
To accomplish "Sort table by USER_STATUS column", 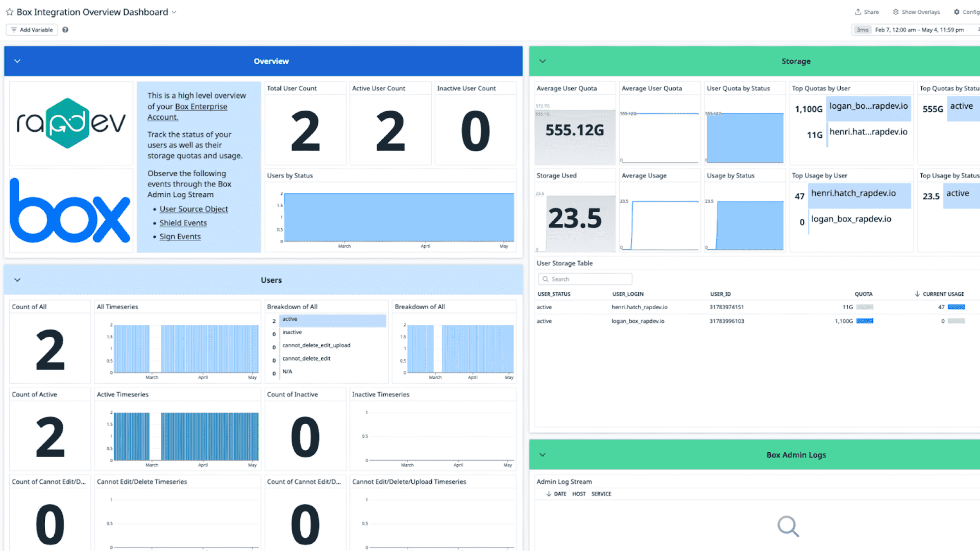I will click(x=554, y=294).
